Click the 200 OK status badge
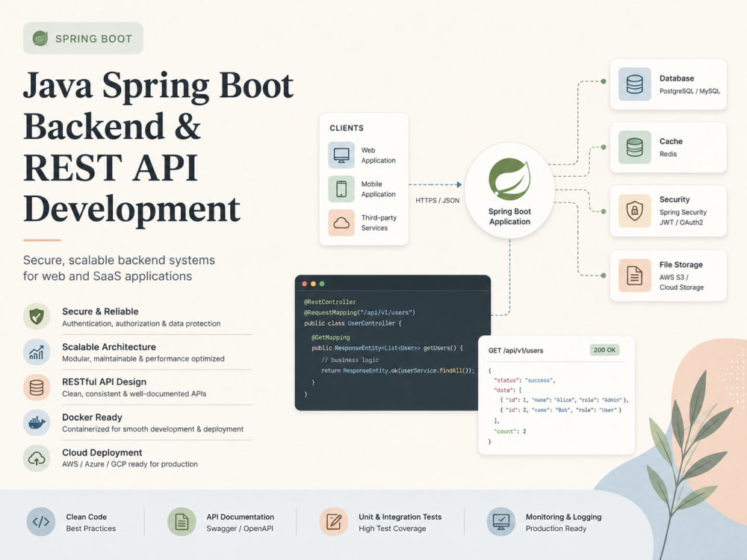 604,350
